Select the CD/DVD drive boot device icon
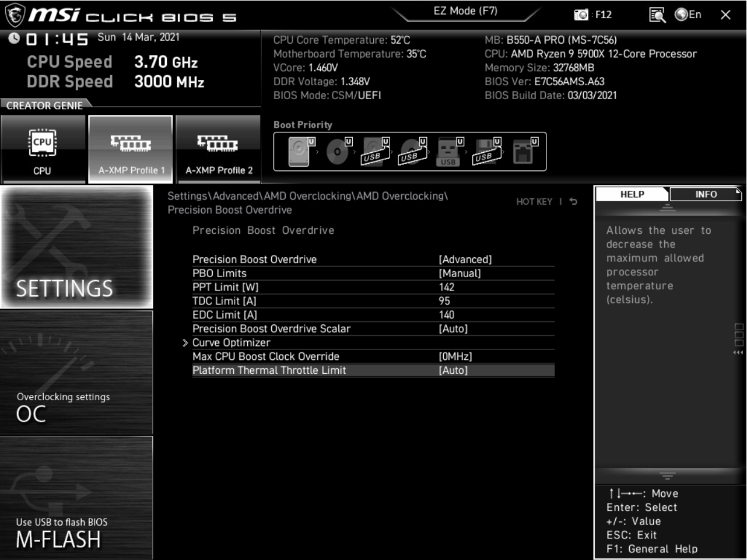Viewport: 747px width, 560px height. click(x=339, y=151)
